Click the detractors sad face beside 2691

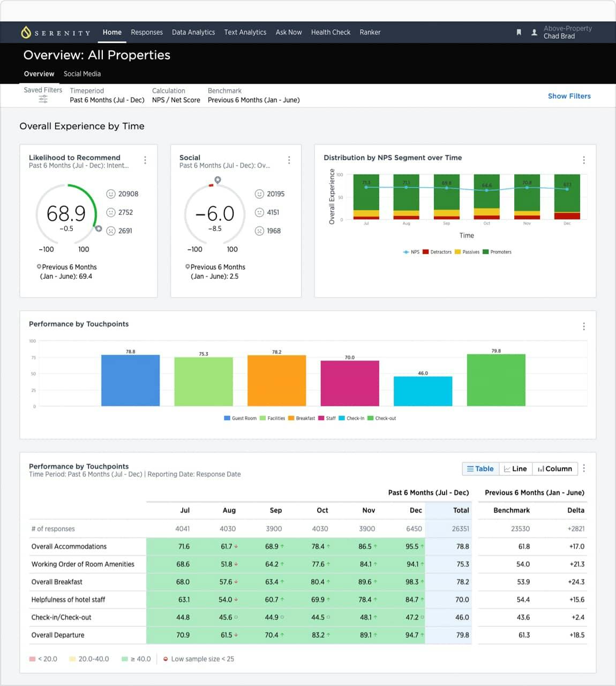pyautogui.click(x=111, y=231)
